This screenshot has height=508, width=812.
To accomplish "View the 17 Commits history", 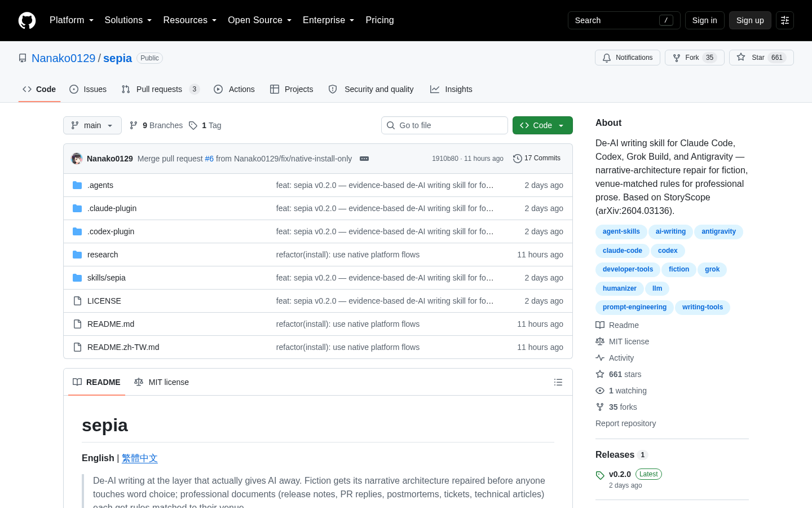I will pos(537,159).
